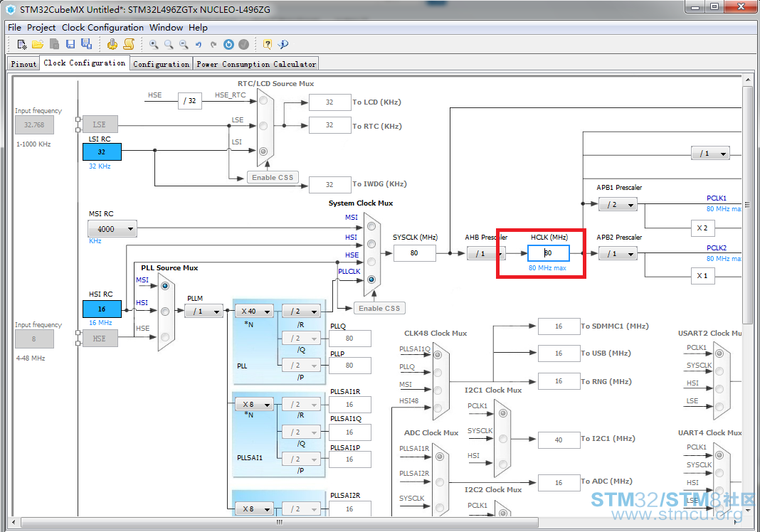Viewport: 760px width, 532px height.
Task: Click the STM32CubeMX title bar app icon
Action: point(11,9)
